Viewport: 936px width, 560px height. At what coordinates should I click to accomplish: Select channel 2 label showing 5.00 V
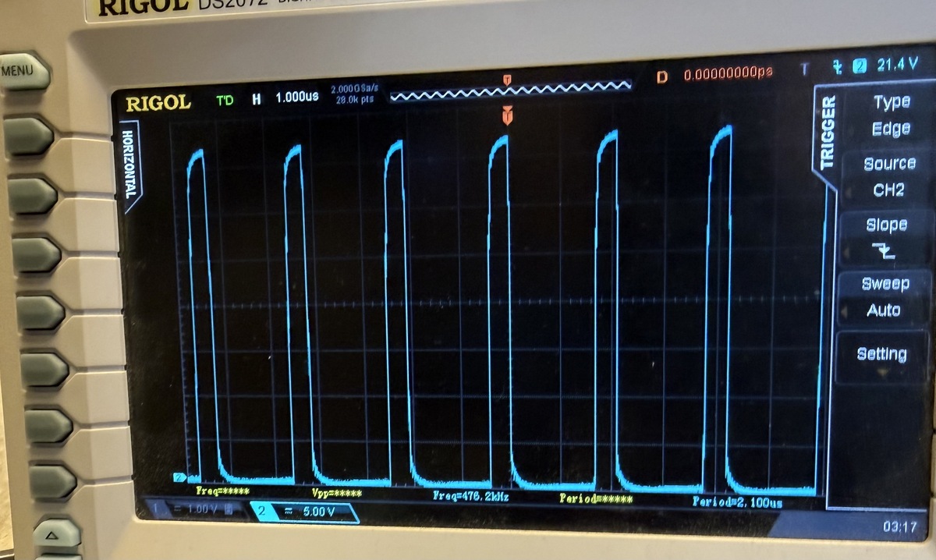point(304,512)
